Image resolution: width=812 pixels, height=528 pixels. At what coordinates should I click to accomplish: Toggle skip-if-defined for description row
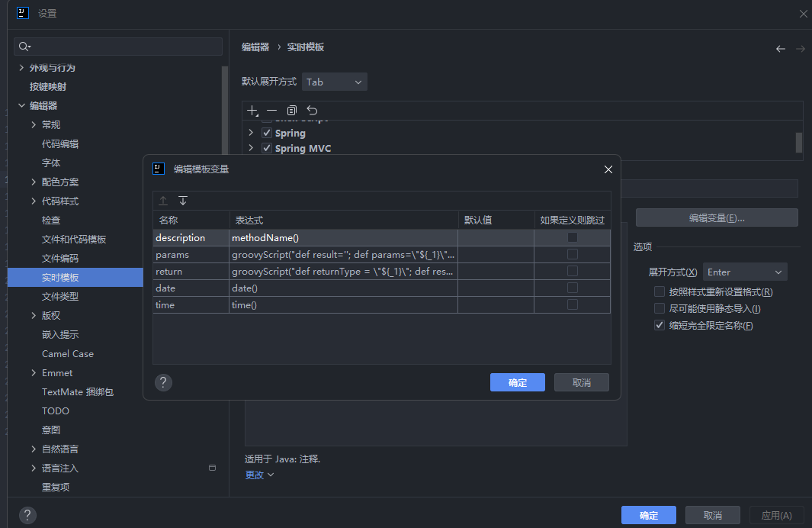coord(573,237)
